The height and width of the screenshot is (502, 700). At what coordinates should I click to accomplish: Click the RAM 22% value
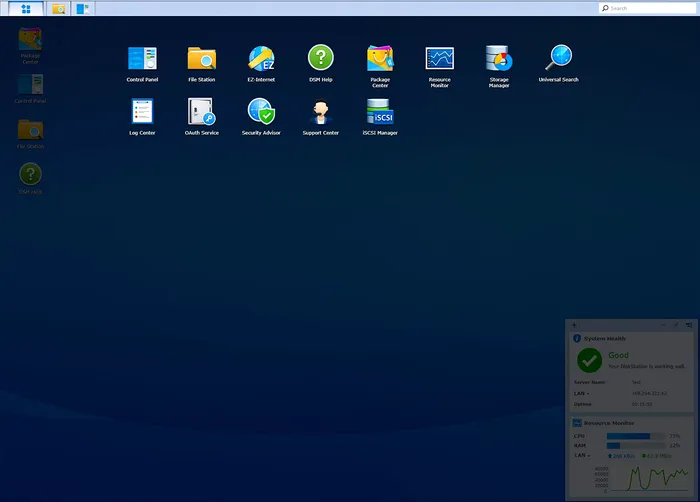(x=675, y=445)
